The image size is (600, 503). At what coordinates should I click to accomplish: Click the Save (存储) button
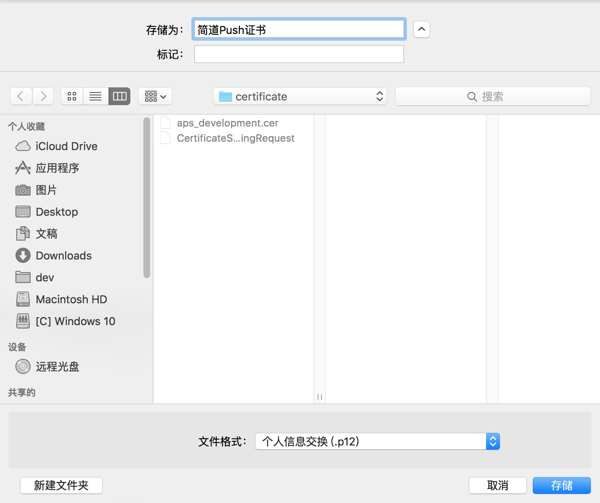(x=562, y=485)
